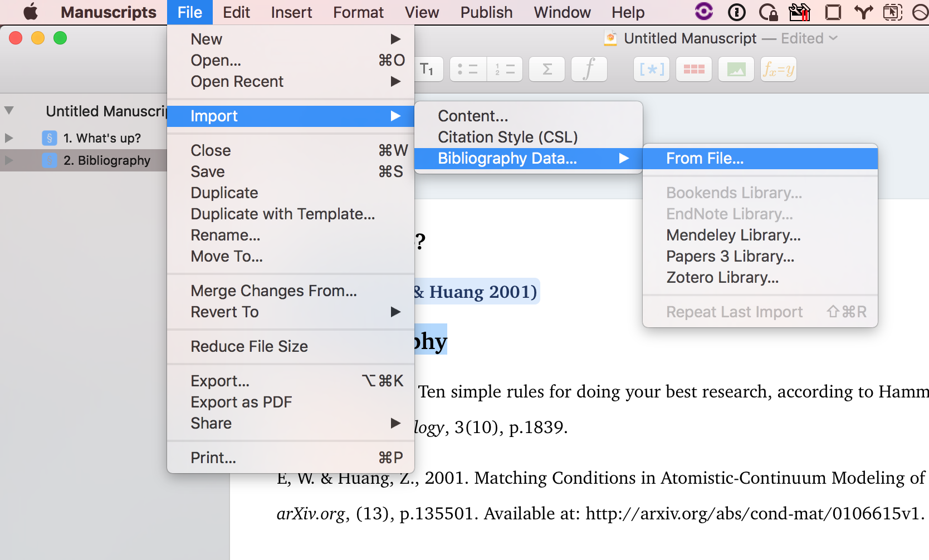The width and height of the screenshot is (929, 560).
Task: Click the purple circular menu bar status icon
Action: click(704, 12)
